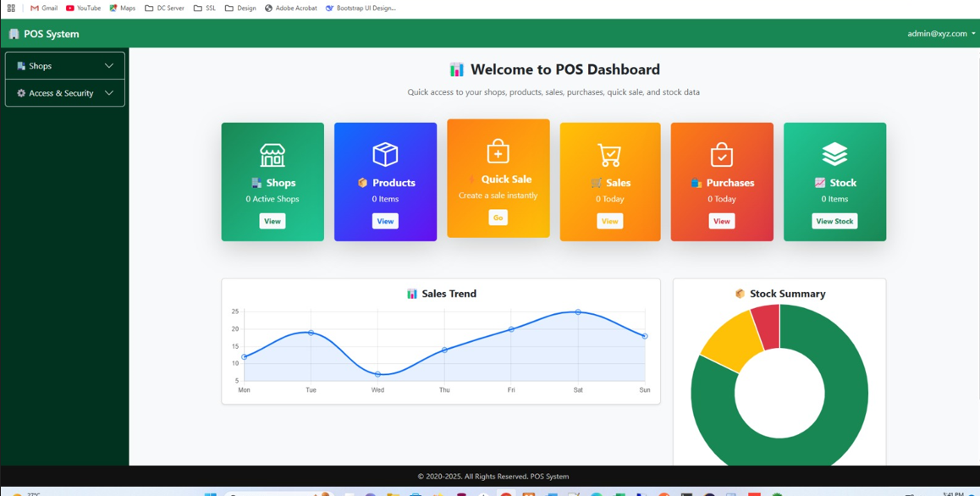Viewport: 980px width, 496px height.
Task: Expand the Shops sidebar menu
Action: tap(65, 66)
